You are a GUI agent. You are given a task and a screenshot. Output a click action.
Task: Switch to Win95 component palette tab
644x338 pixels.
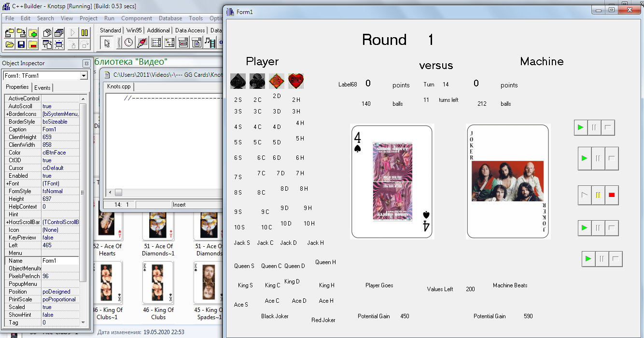click(134, 30)
